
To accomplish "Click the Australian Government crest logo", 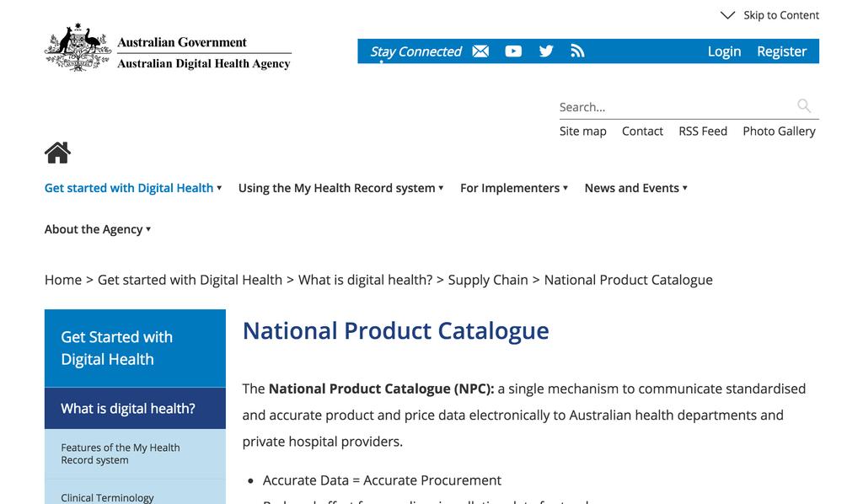I will tap(78, 48).
